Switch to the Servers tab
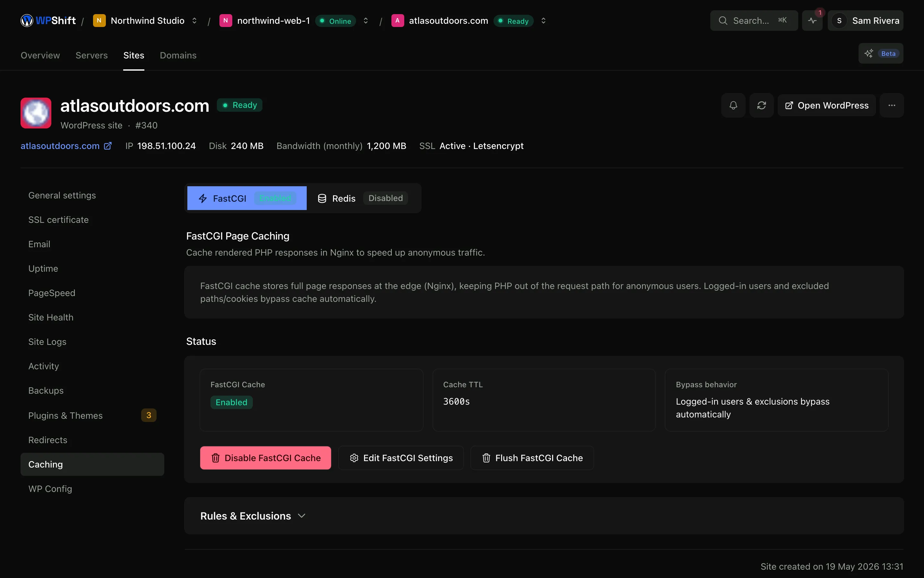 (92, 55)
